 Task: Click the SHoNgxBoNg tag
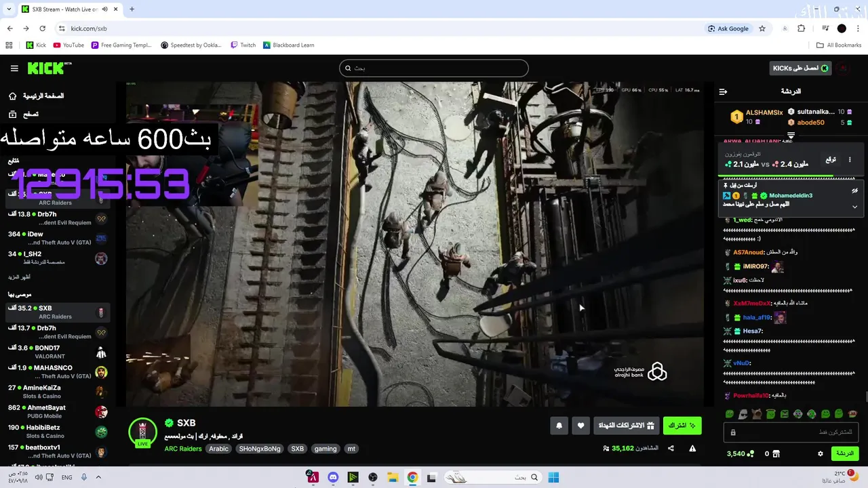coord(260,449)
